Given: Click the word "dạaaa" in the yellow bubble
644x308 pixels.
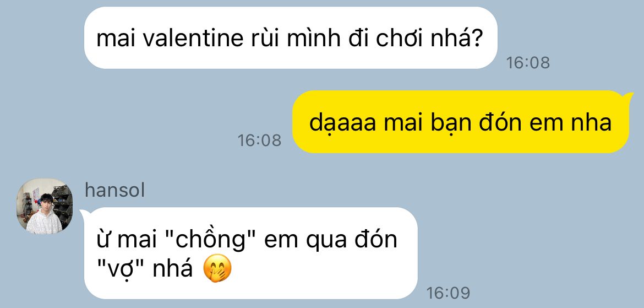Looking at the screenshot, I should [342, 123].
